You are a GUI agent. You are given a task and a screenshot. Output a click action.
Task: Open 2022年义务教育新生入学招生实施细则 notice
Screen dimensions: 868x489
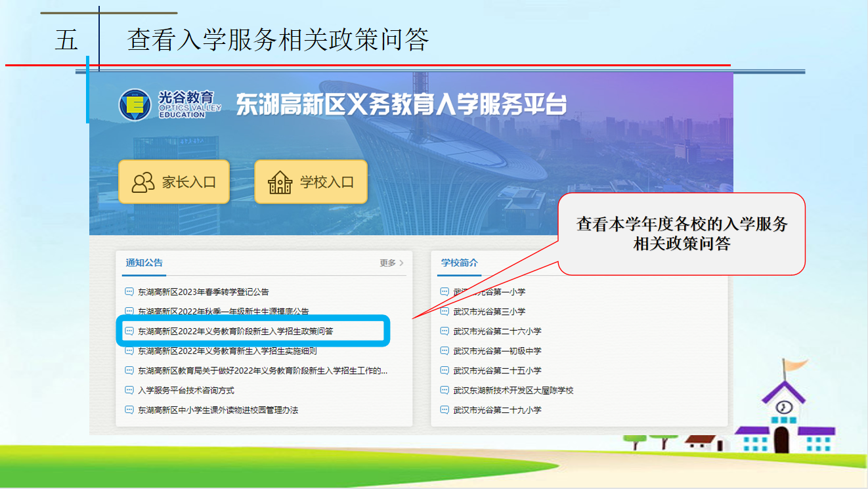tap(227, 351)
